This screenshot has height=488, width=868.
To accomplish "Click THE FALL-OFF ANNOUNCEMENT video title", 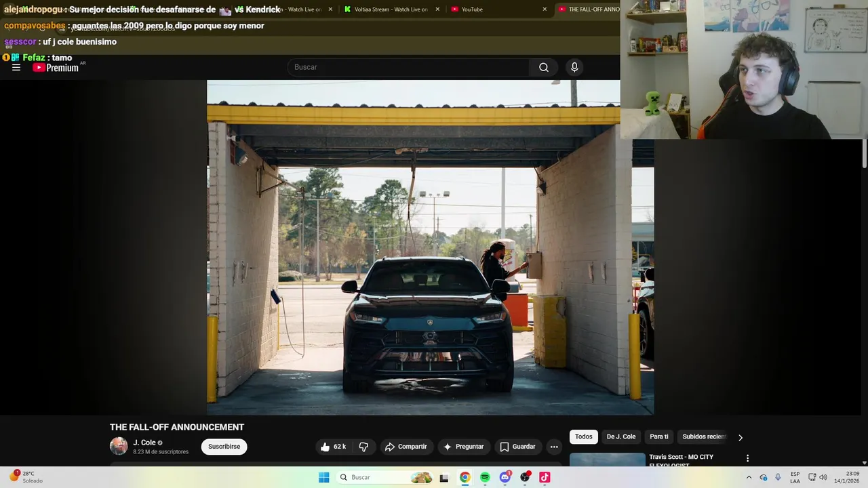I will (177, 427).
